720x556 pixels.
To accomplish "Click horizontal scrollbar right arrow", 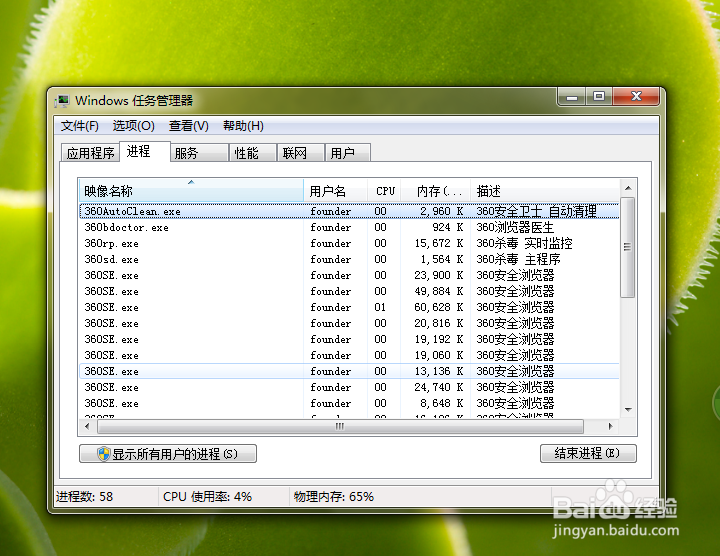I will click(x=610, y=427).
